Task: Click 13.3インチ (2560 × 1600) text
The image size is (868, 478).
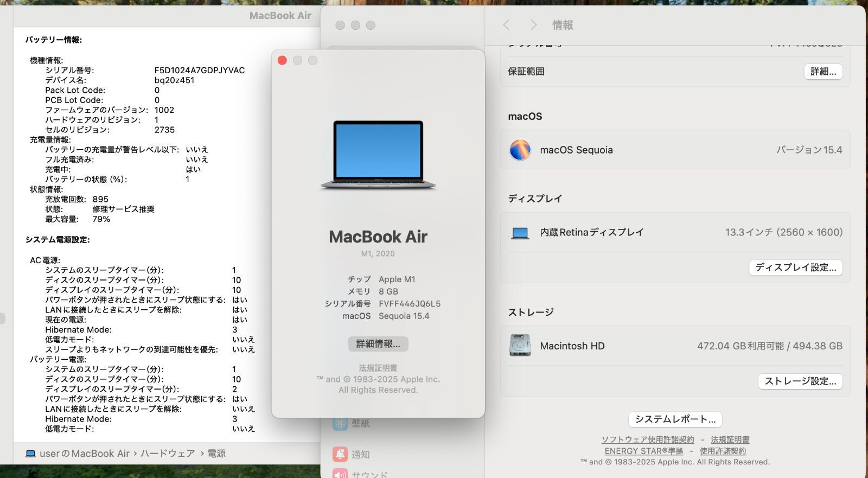Action: click(x=784, y=232)
